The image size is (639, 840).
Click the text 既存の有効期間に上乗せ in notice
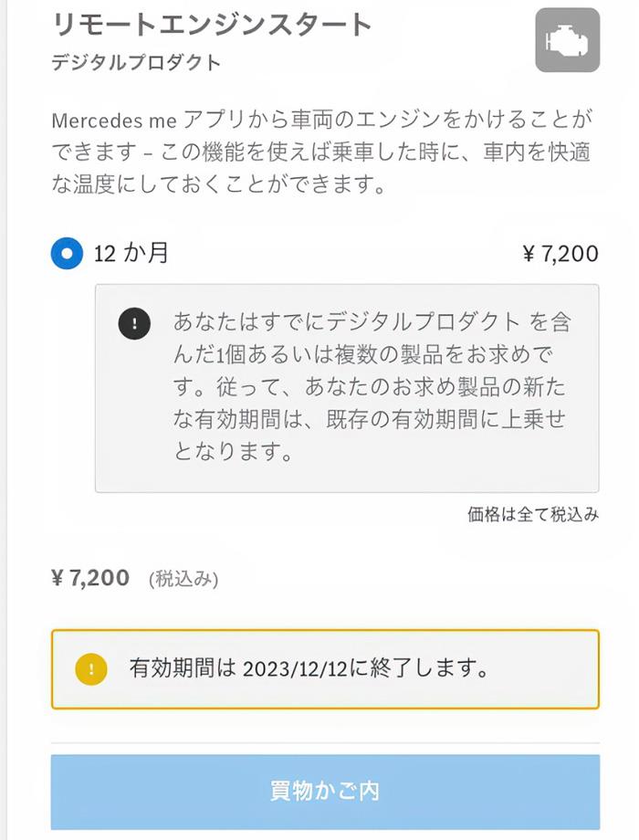[445, 419]
